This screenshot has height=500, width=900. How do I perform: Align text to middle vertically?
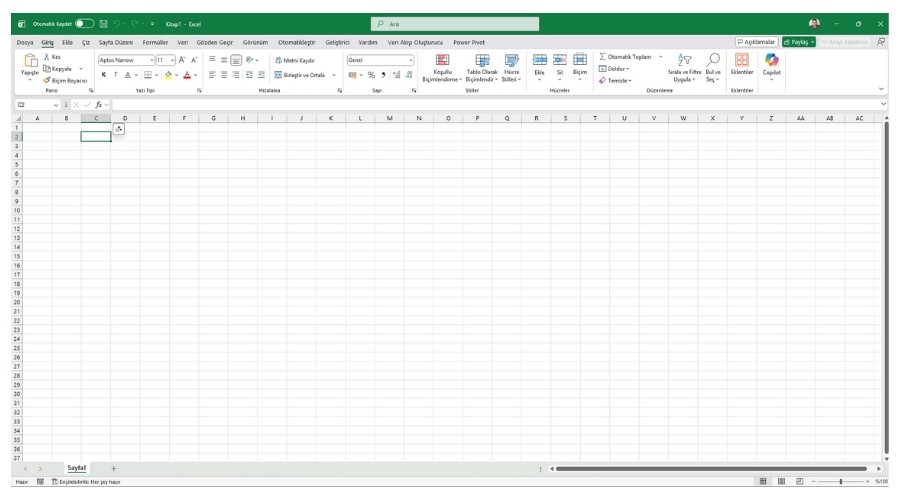click(224, 60)
